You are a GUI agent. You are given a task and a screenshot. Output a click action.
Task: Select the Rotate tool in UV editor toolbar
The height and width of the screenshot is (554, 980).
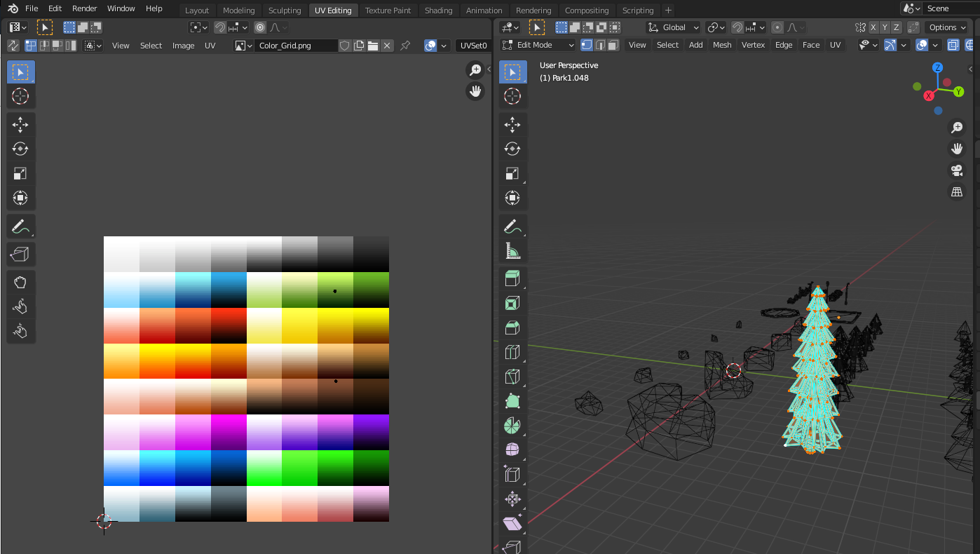(x=20, y=149)
